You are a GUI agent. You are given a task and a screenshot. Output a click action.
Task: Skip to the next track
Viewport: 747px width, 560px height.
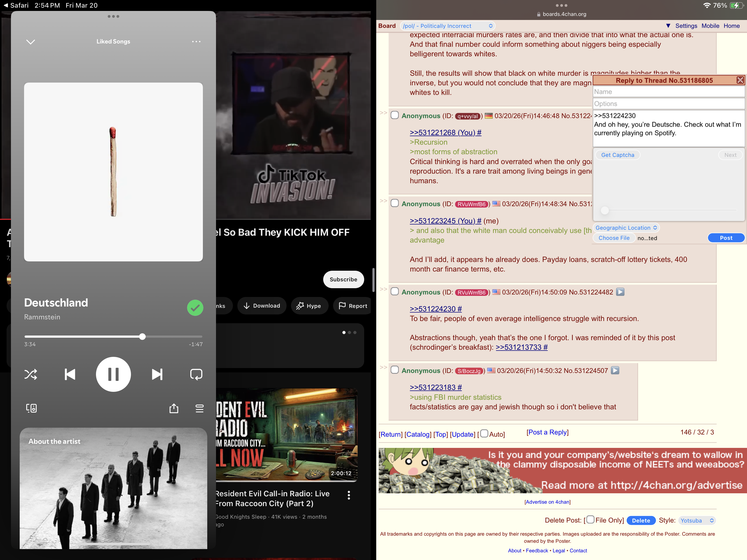point(157,374)
